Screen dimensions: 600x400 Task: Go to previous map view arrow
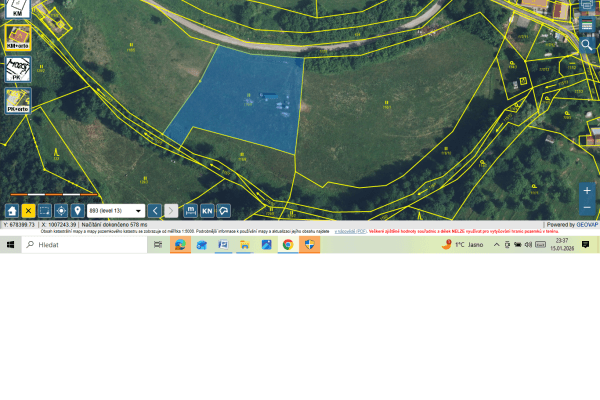coord(155,211)
